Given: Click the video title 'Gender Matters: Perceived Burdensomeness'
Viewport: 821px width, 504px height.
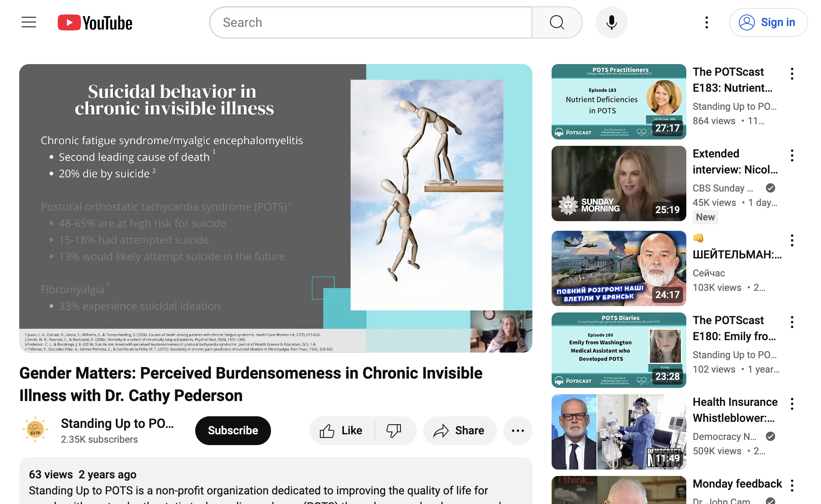Looking at the screenshot, I should [251, 384].
